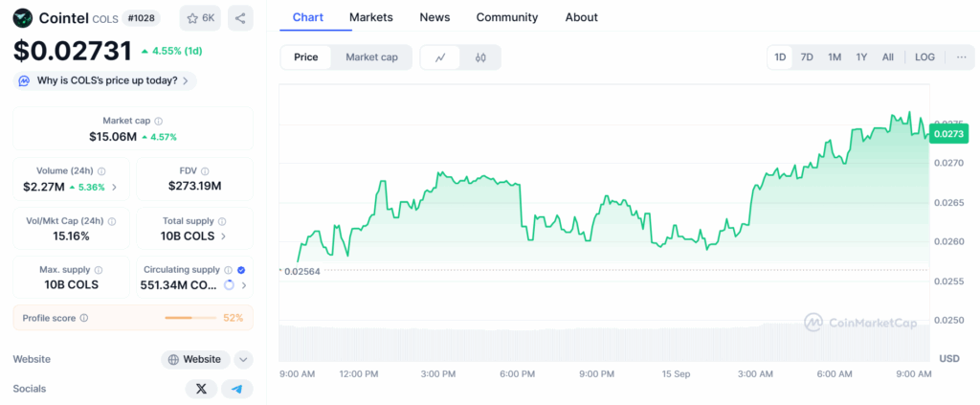This screenshot has height=405, width=980.
Task: Click the Total supply info icon
Action: (222, 221)
